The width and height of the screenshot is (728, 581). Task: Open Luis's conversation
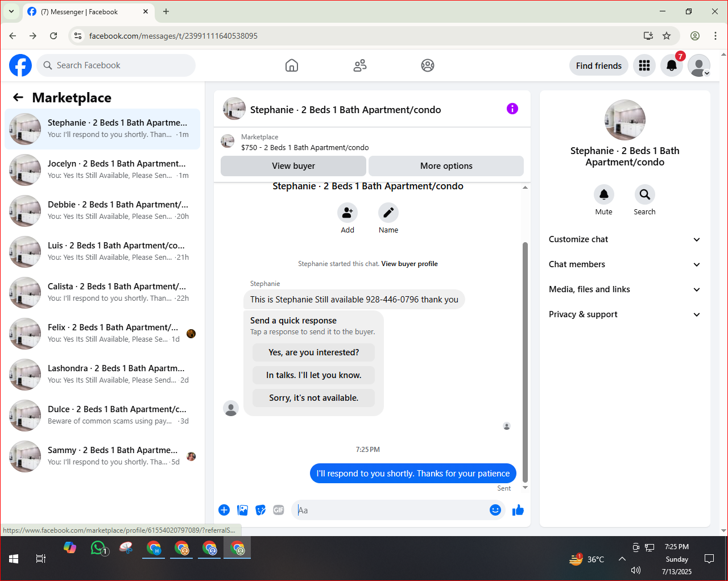pos(102,252)
